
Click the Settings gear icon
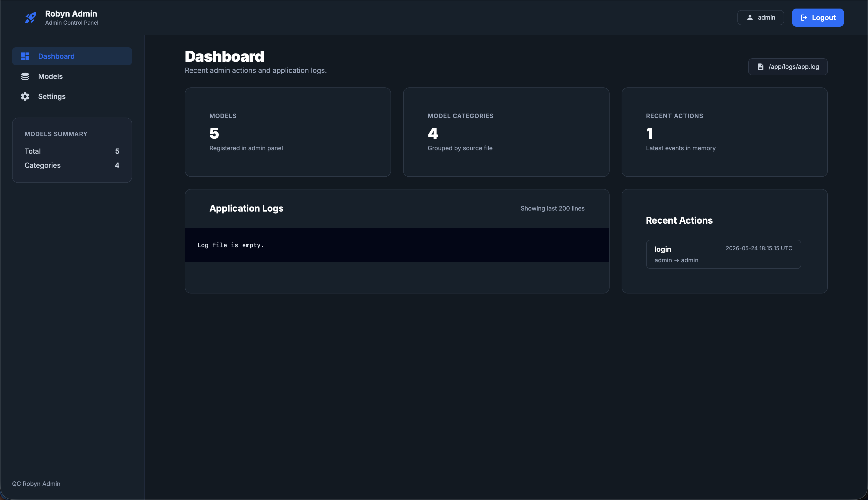[25, 96]
